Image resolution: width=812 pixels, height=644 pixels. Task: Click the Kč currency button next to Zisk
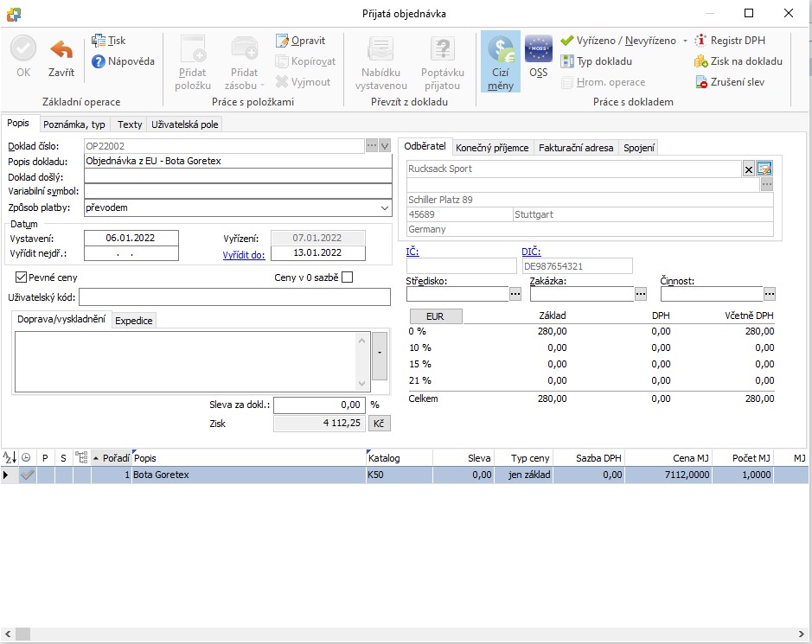379,424
